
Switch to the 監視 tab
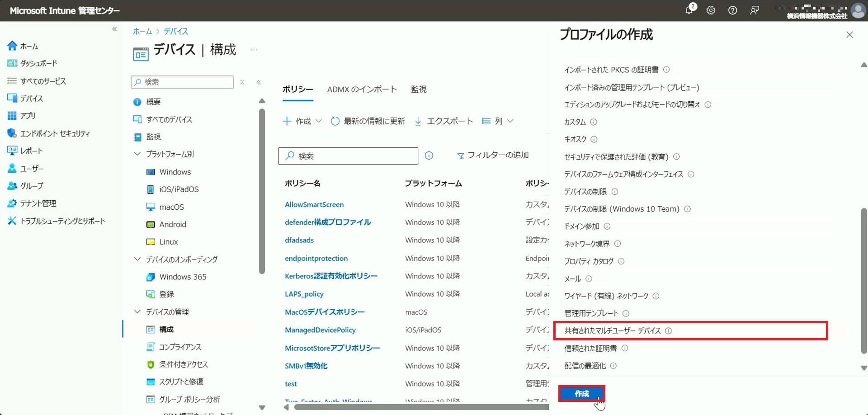(419, 90)
